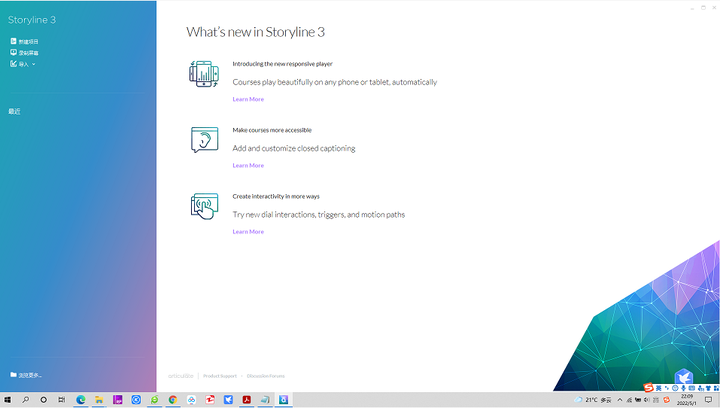
Task: Click the 新建项目 (New Project) icon
Action: click(13, 41)
